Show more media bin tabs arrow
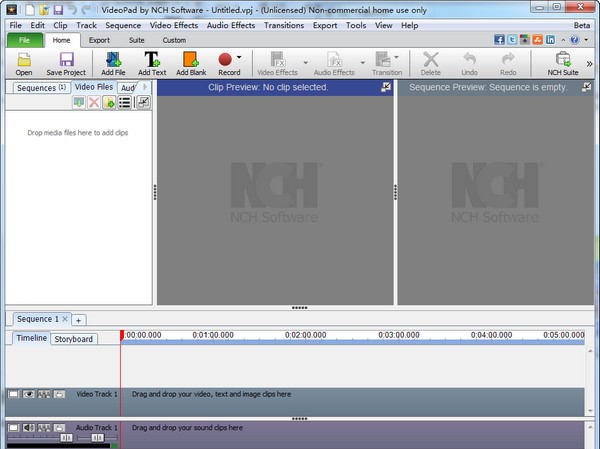Image resolution: width=600 pixels, height=449 pixels. coord(145,87)
